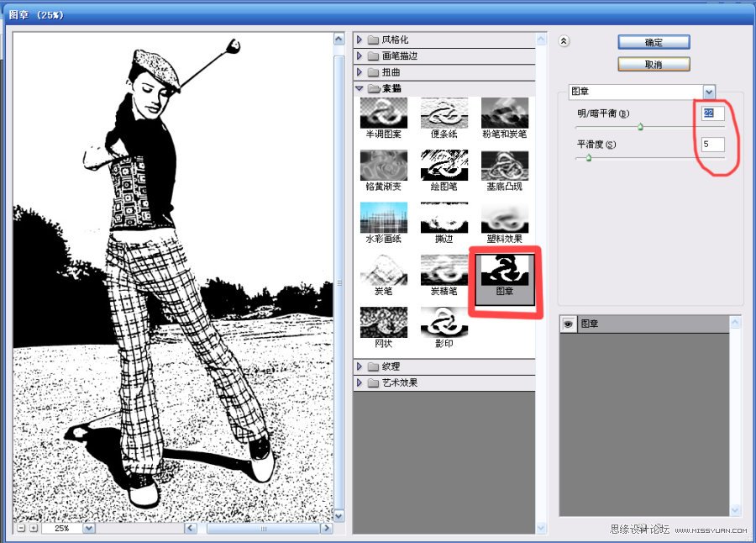Hide the 图章 effect layer eye icon

(569, 324)
